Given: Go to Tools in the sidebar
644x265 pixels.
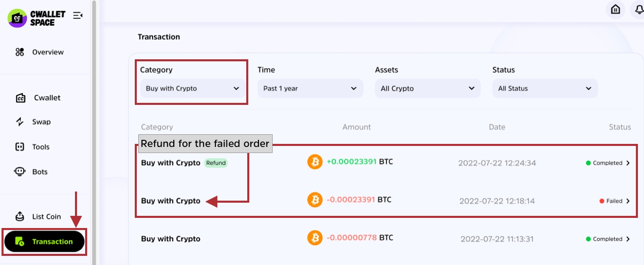Looking at the screenshot, I should click(41, 147).
